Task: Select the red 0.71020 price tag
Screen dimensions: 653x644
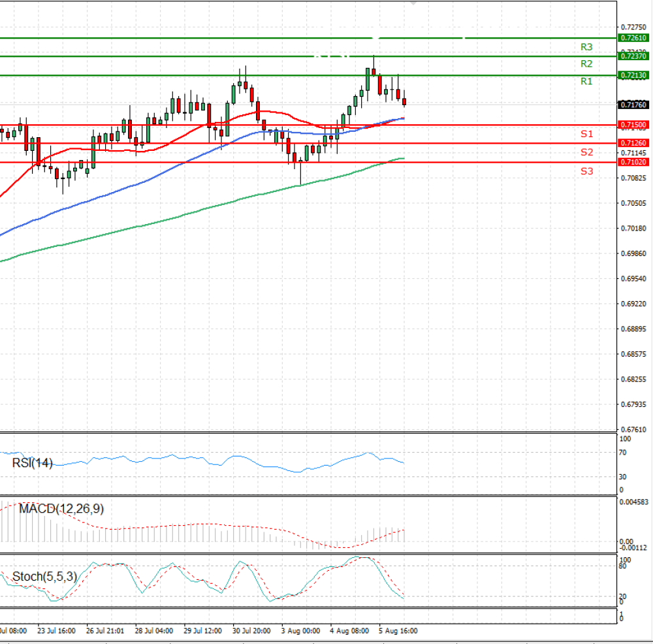Action: 633,162
